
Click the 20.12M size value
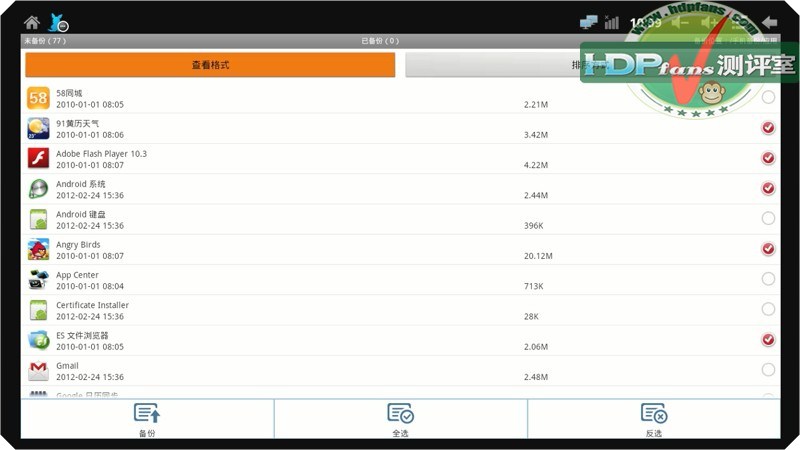538,256
